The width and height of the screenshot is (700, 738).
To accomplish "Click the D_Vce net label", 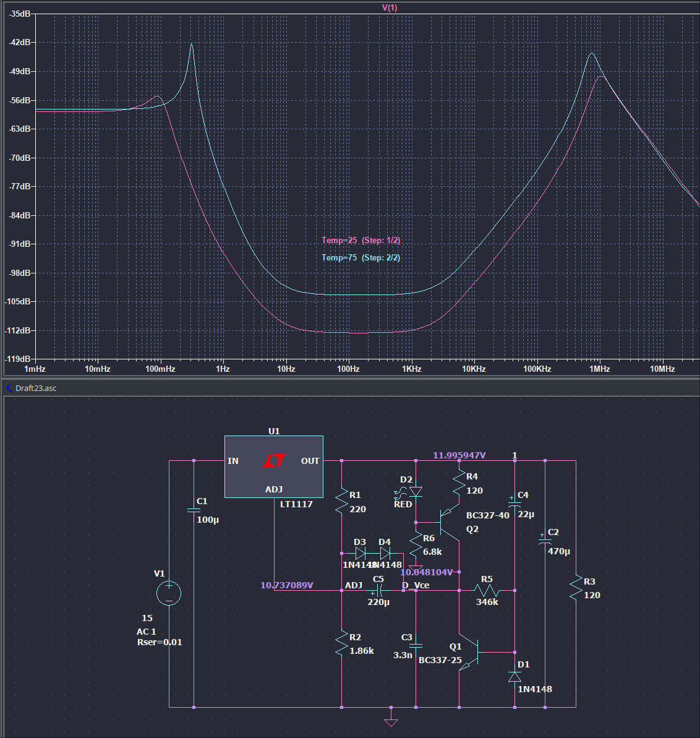I will 416,585.
